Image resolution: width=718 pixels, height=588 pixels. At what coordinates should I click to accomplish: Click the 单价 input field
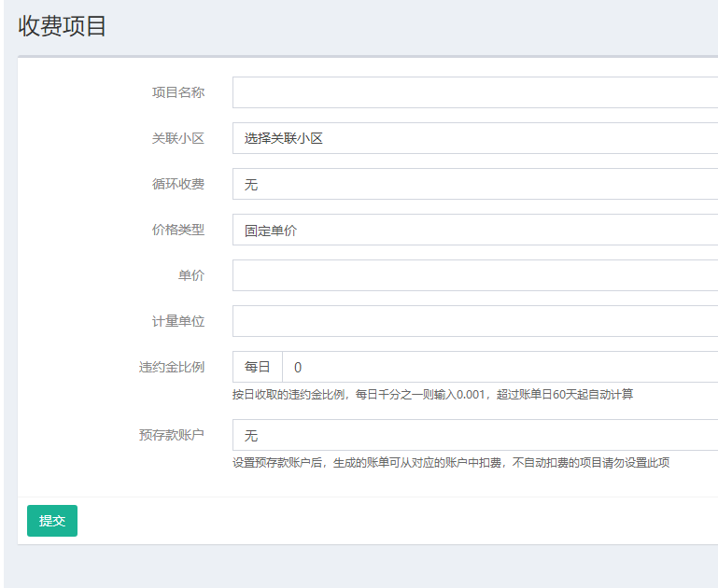pyautogui.click(x=475, y=275)
